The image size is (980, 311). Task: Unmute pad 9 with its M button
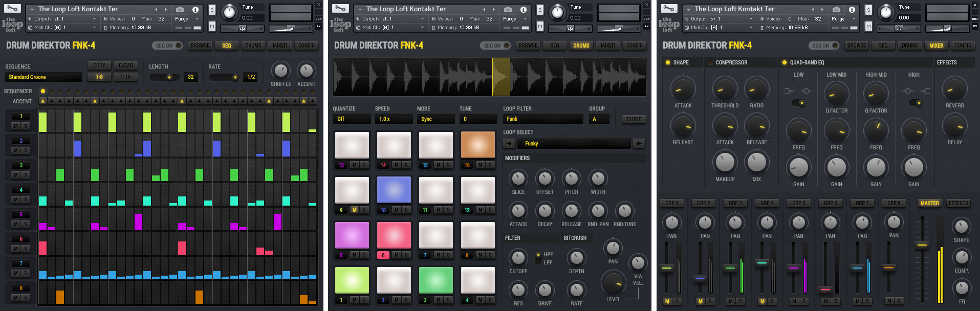coord(354,210)
